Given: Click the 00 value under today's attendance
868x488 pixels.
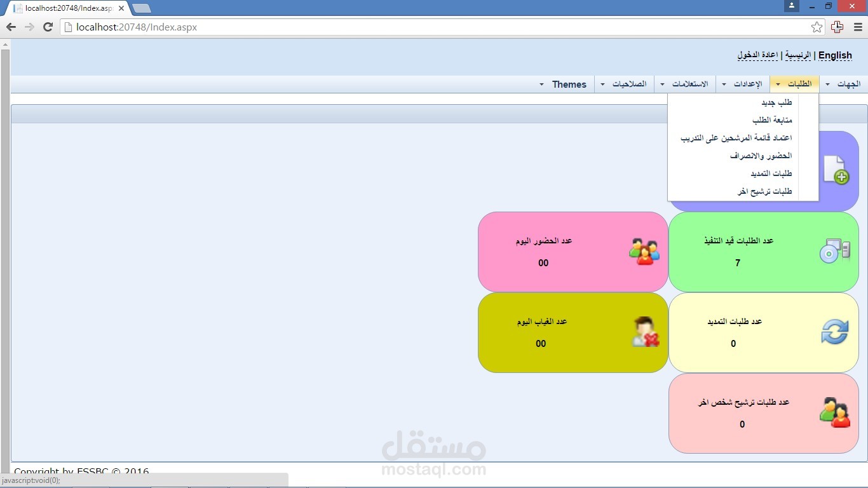Looking at the screenshot, I should point(543,263).
